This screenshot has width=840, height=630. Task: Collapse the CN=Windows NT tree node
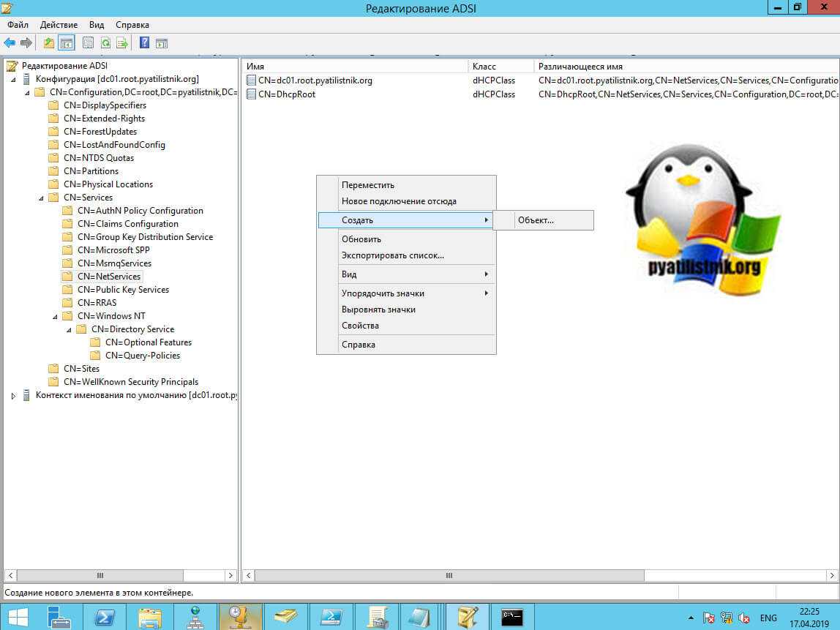55,316
